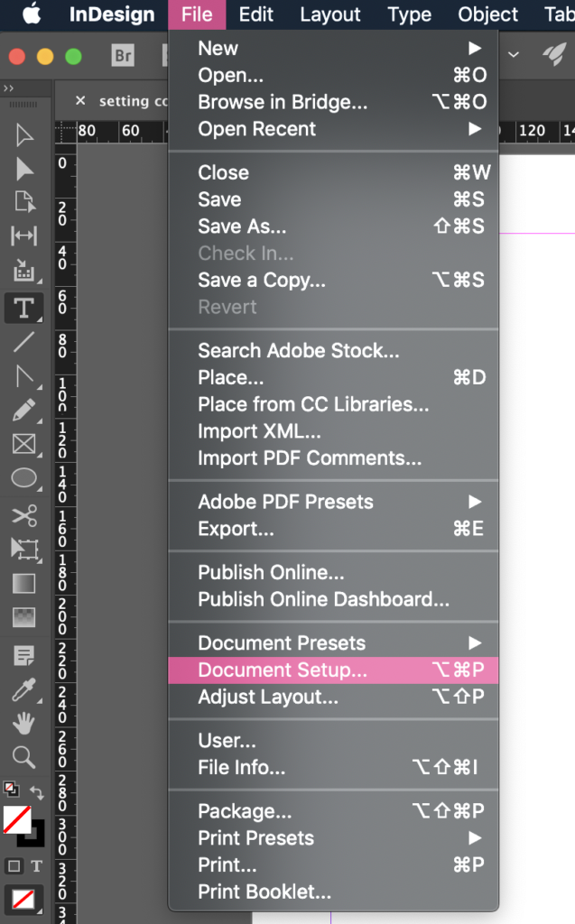The height and width of the screenshot is (924, 575).
Task: Select the Selection tool
Action: click(24, 135)
